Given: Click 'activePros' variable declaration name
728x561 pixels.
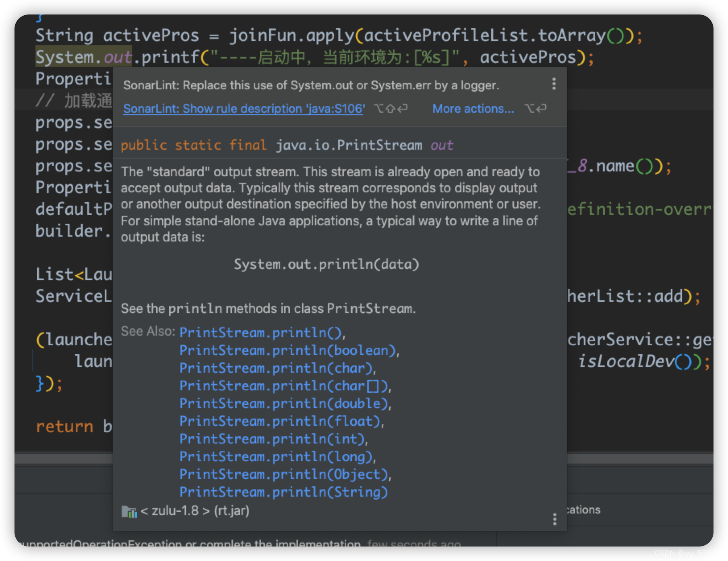Looking at the screenshot, I should [151, 35].
